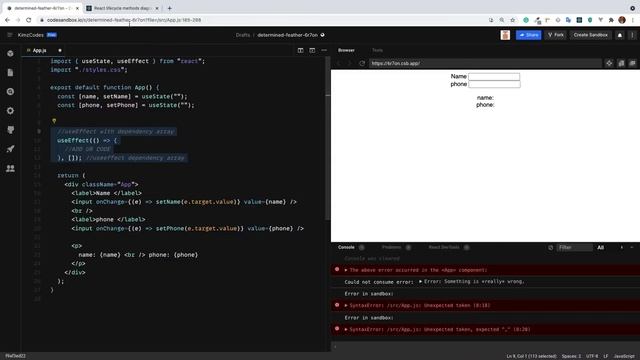Screen dimensions: 640x360
Task: Click the Name input field in preview
Action: (x=494, y=76)
